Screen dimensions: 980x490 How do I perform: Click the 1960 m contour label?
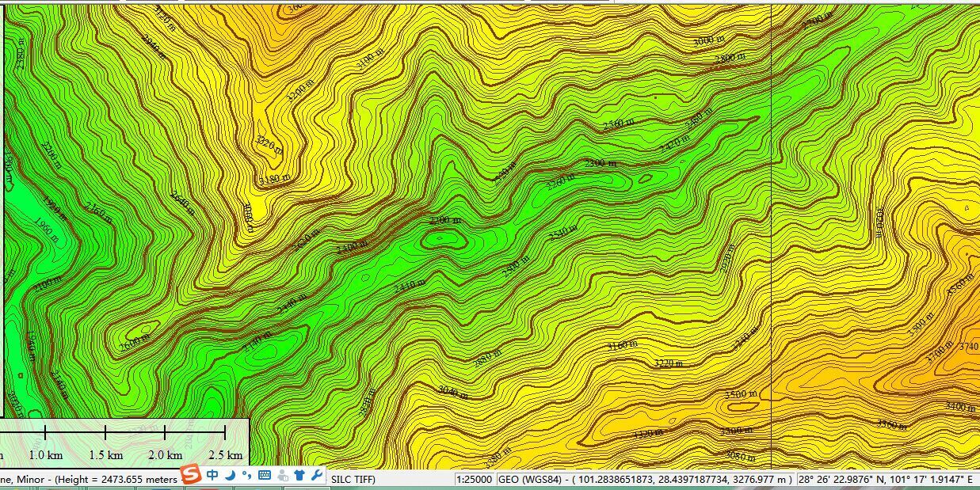coord(47,231)
